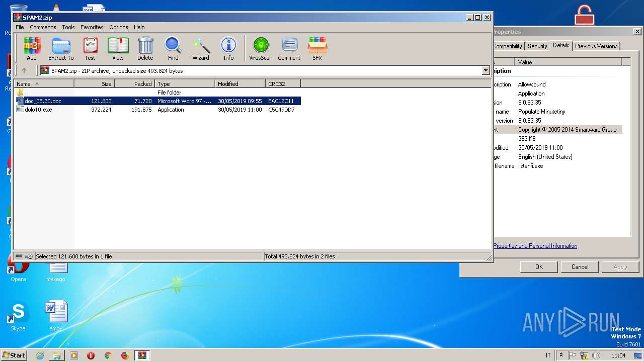This screenshot has height=362, width=644.
Task: Sort files by Name column
Action: click(44, 84)
